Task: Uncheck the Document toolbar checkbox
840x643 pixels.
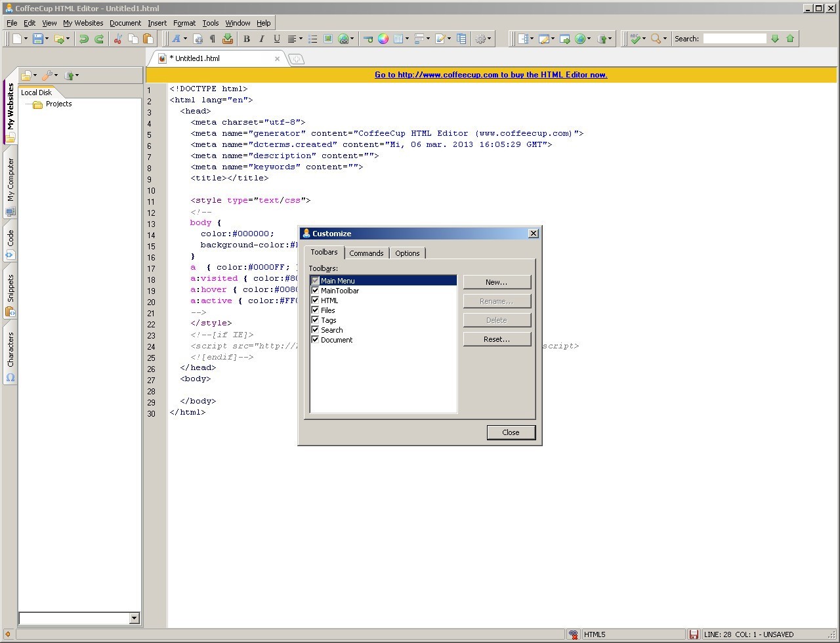Action: [x=315, y=340]
